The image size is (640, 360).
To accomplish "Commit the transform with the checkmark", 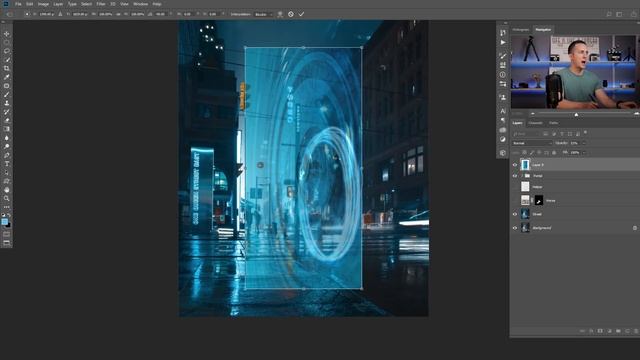I will click(301, 14).
